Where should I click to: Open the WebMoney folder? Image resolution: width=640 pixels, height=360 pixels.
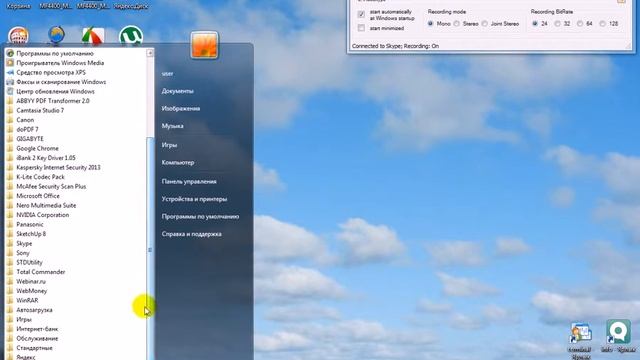27,291
